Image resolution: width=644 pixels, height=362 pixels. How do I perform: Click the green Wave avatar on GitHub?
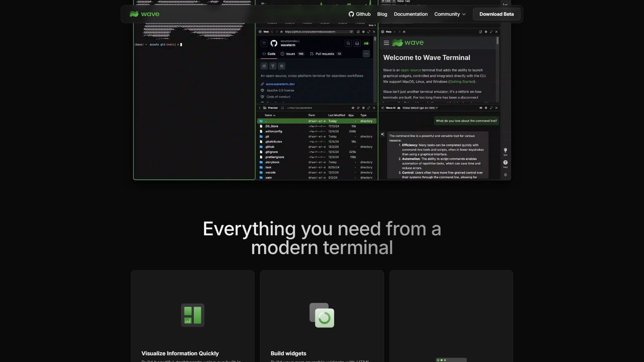[x=366, y=43]
